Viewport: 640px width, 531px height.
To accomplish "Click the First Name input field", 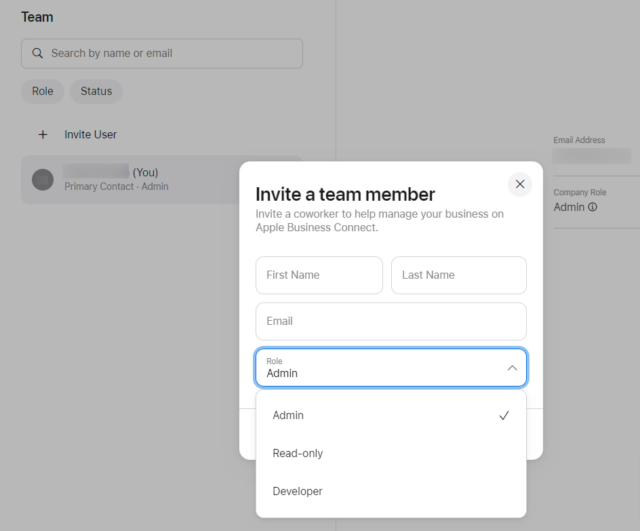I will 319,275.
